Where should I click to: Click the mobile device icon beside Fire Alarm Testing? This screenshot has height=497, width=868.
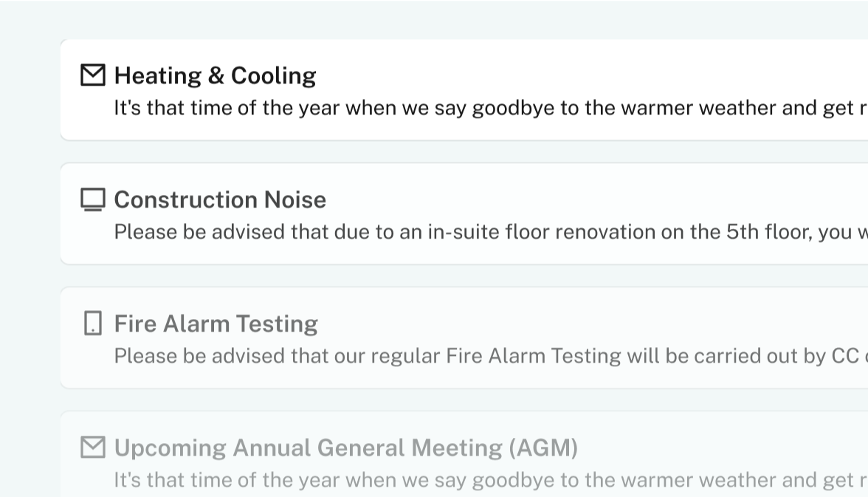coord(92,323)
